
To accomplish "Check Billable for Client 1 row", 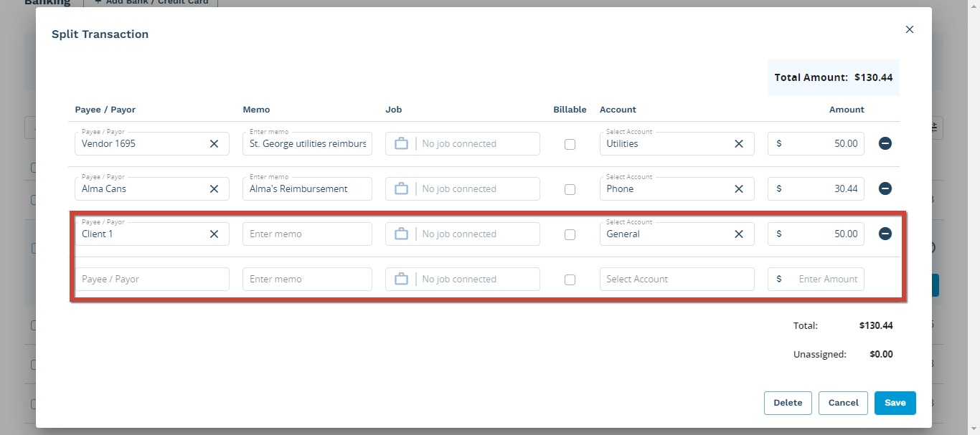I will coord(570,234).
